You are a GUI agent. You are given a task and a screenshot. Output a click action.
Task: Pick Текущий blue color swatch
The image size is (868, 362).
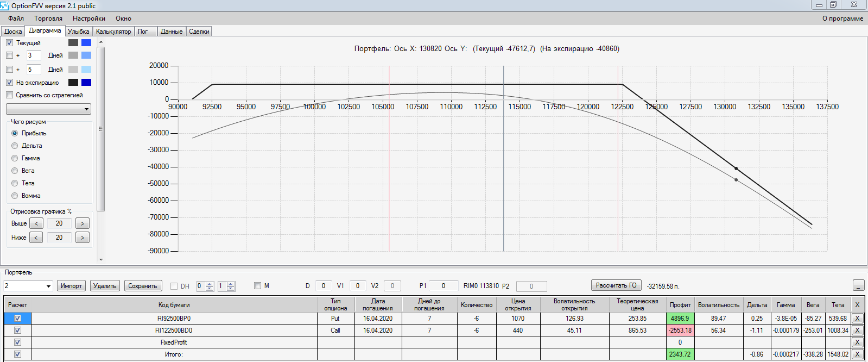pyautogui.click(x=86, y=43)
